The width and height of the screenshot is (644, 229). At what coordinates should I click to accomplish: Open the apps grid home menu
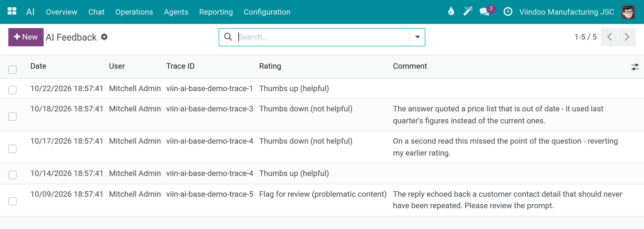[12, 11]
